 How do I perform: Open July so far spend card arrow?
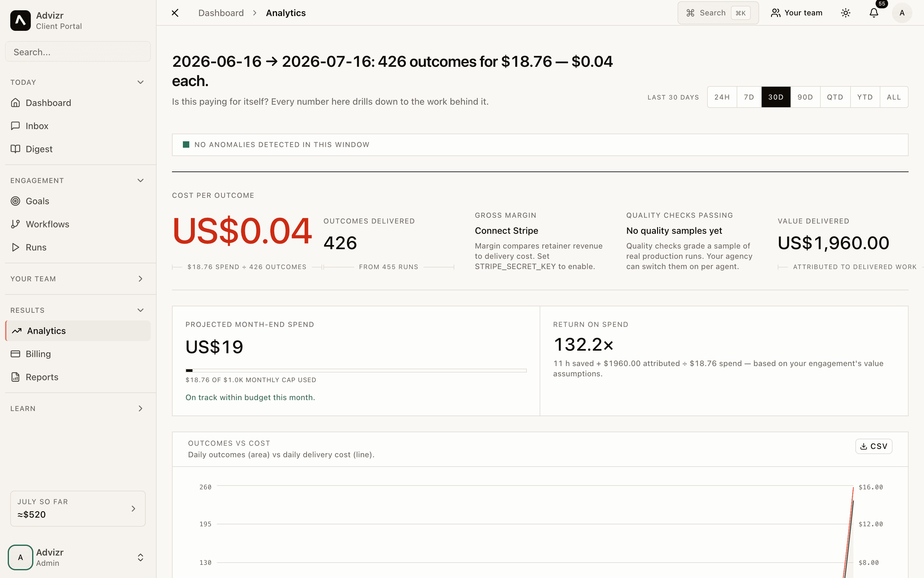pos(133,508)
